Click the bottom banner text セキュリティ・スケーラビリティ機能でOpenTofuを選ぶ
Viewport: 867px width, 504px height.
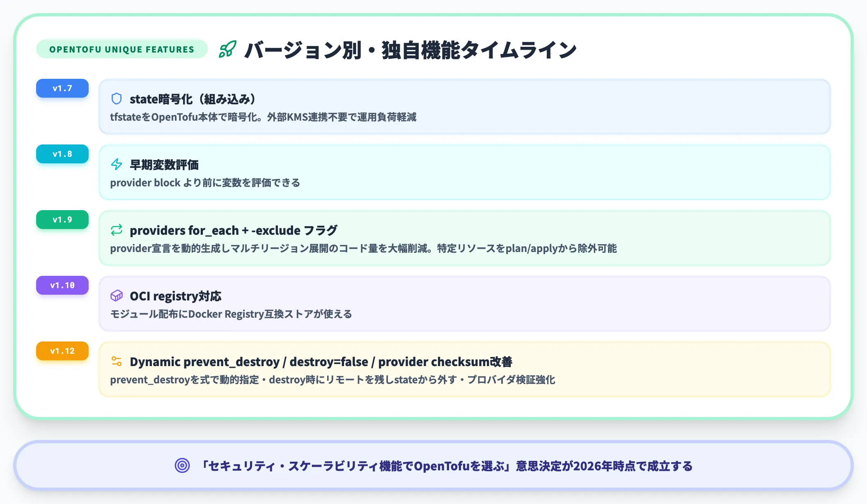[x=447, y=466]
